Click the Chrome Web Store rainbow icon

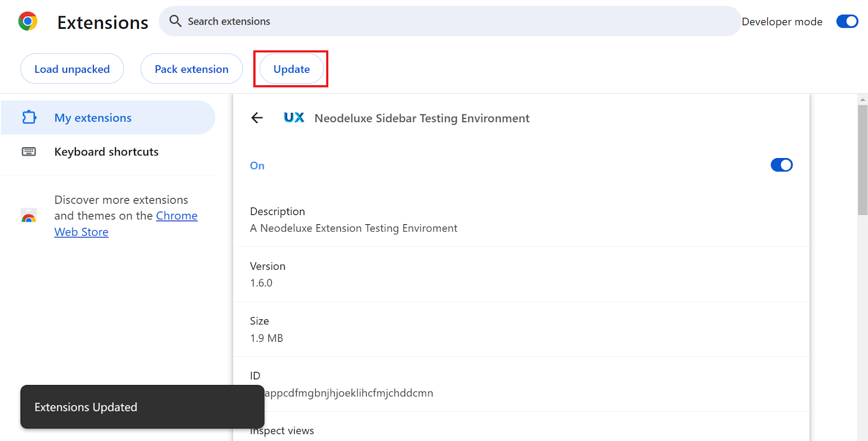click(x=29, y=216)
